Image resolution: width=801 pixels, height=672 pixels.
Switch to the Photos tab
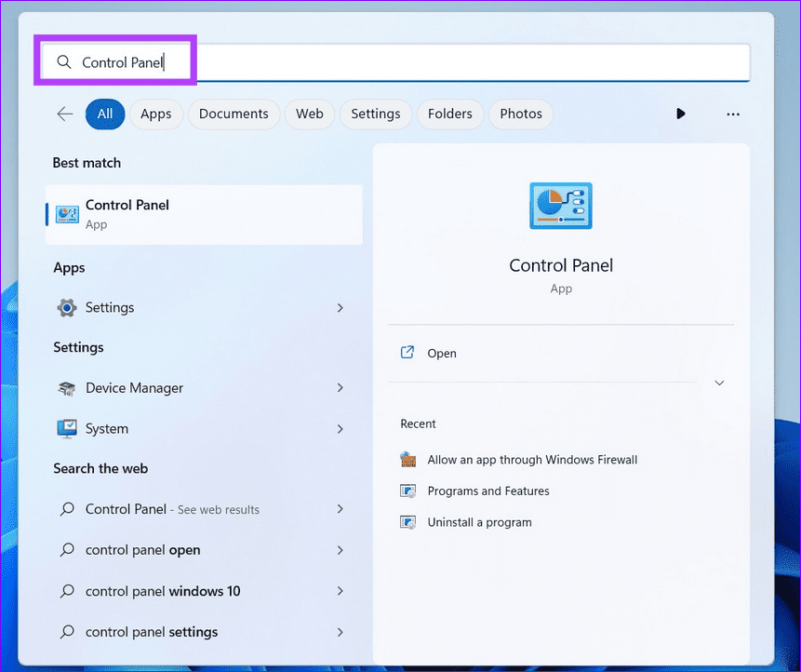pos(521,114)
